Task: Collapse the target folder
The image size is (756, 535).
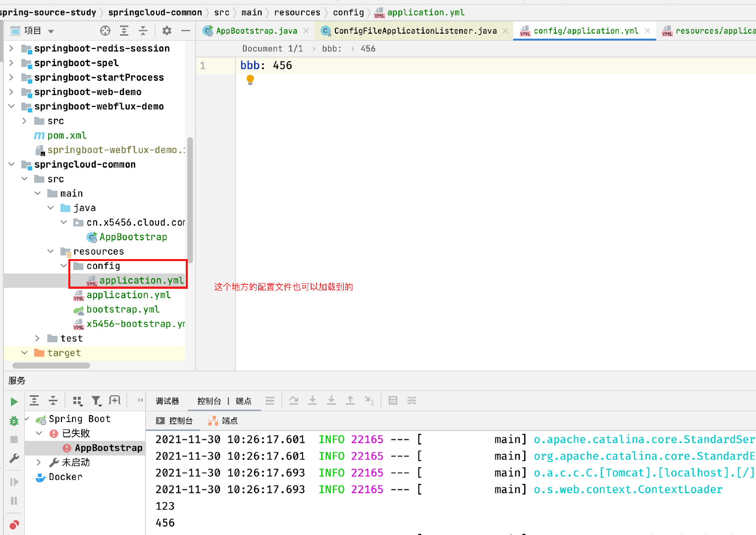Action: pyautogui.click(x=24, y=353)
